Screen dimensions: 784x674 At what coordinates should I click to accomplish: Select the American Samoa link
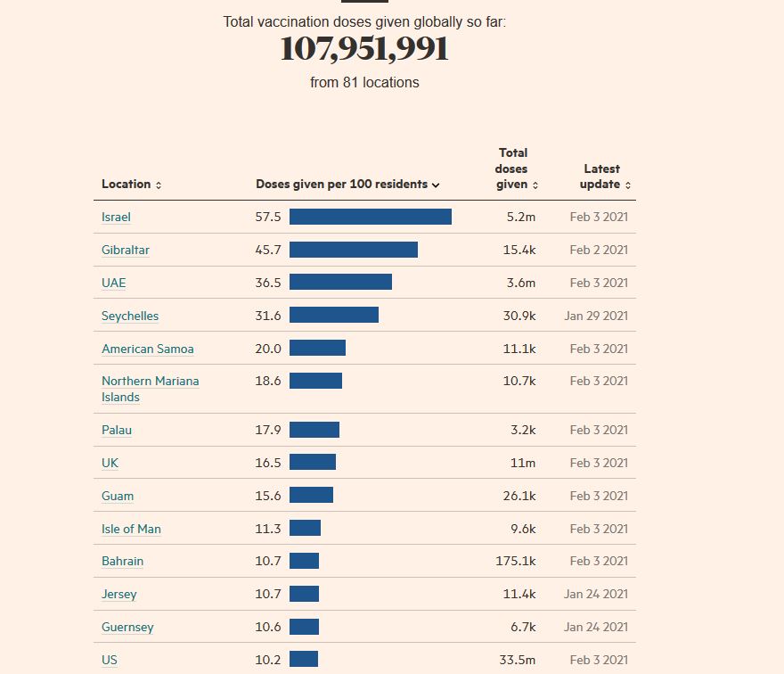(x=148, y=349)
